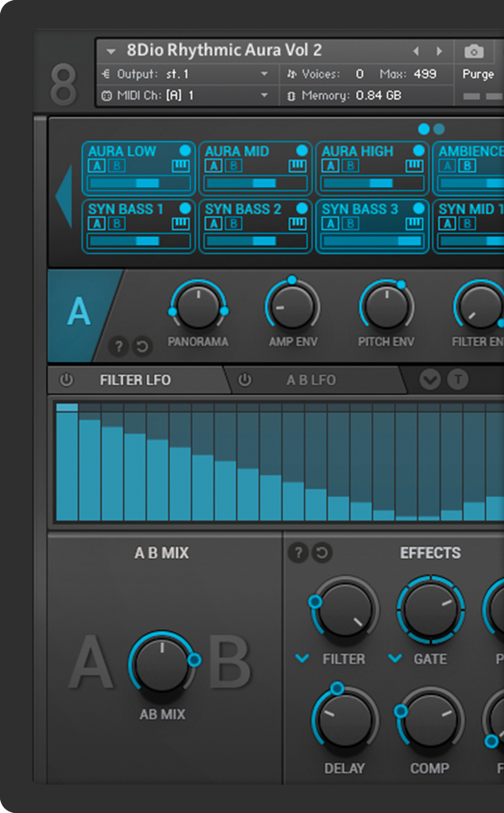This screenshot has height=813, width=504.
Task: Click the PANORAMA knob
Action: [x=198, y=307]
